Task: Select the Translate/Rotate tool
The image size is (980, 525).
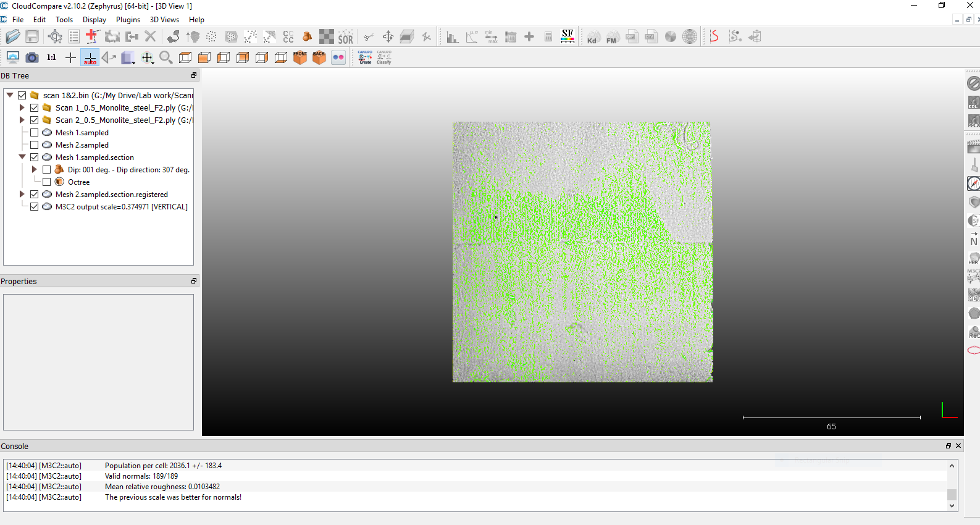Action: tap(388, 37)
